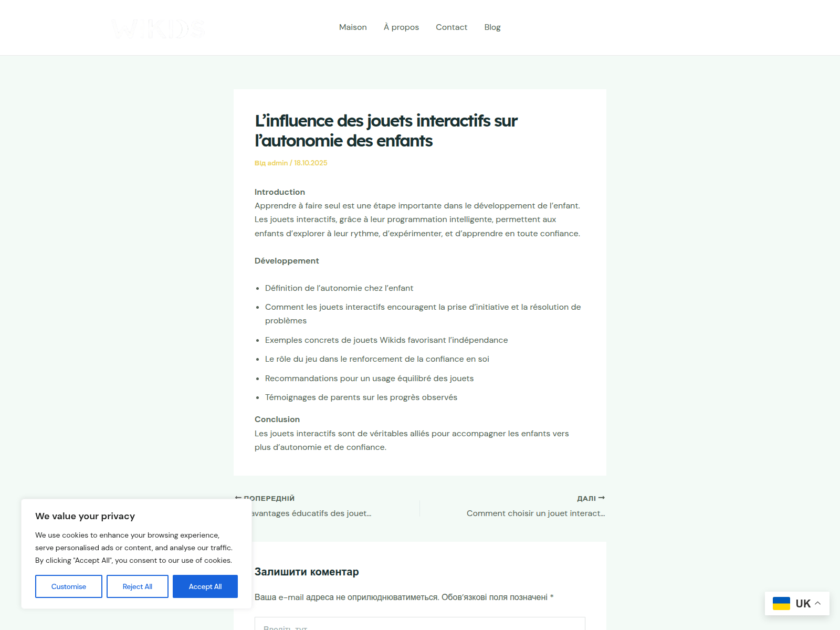The image size is (840, 630).
Task: Click the Залишити коментар heading
Action: click(x=307, y=572)
